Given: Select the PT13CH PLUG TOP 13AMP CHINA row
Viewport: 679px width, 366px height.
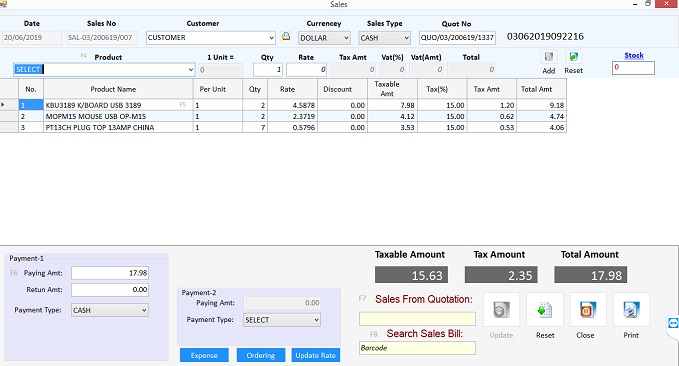Looking at the screenshot, I should pyautogui.click(x=283, y=127).
